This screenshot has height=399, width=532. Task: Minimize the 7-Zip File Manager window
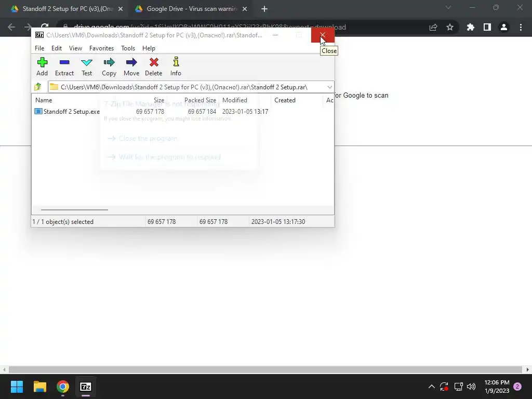coord(275,35)
